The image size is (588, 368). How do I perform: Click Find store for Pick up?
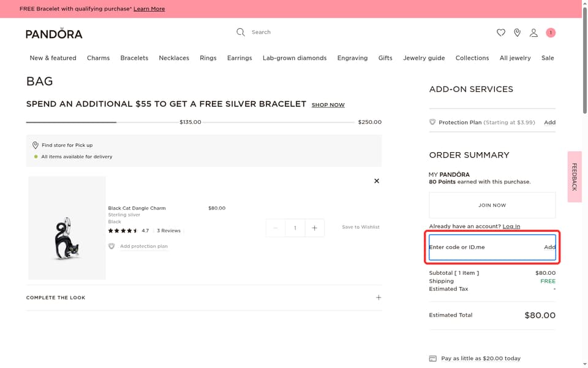tap(67, 145)
